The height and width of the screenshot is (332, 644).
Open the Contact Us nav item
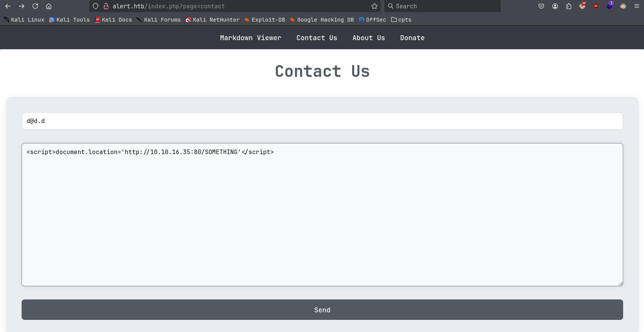tap(317, 38)
